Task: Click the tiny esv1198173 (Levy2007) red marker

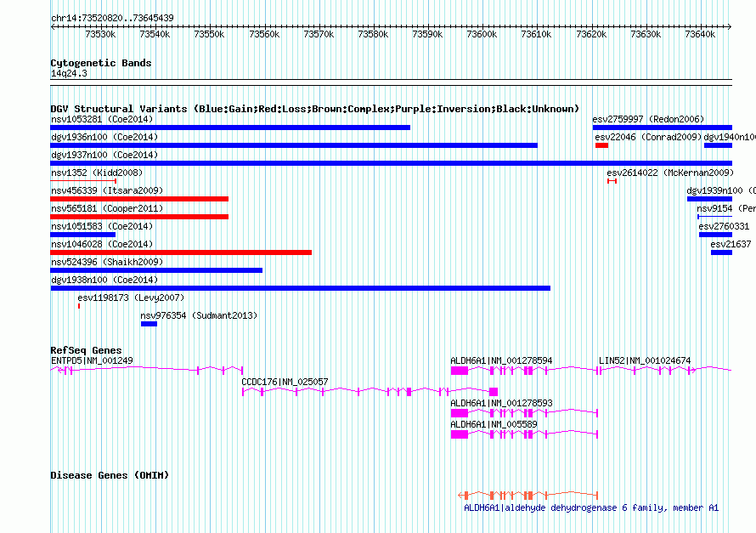Action: (79, 306)
